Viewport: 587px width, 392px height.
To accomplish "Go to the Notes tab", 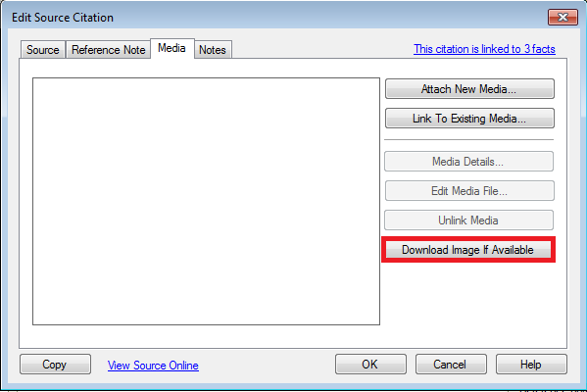I will (213, 50).
